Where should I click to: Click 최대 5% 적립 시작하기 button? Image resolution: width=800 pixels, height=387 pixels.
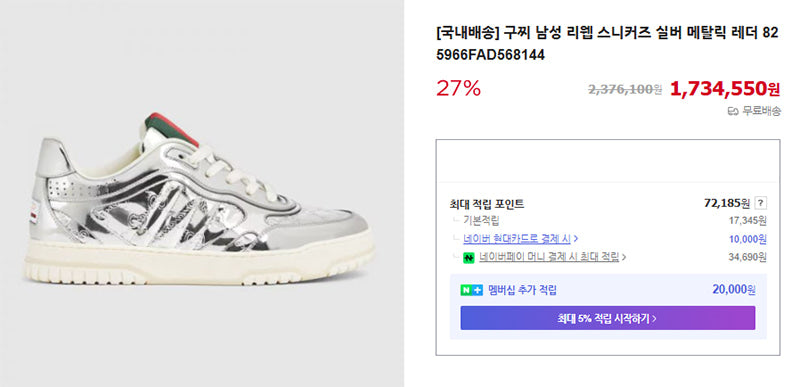[608, 318]
